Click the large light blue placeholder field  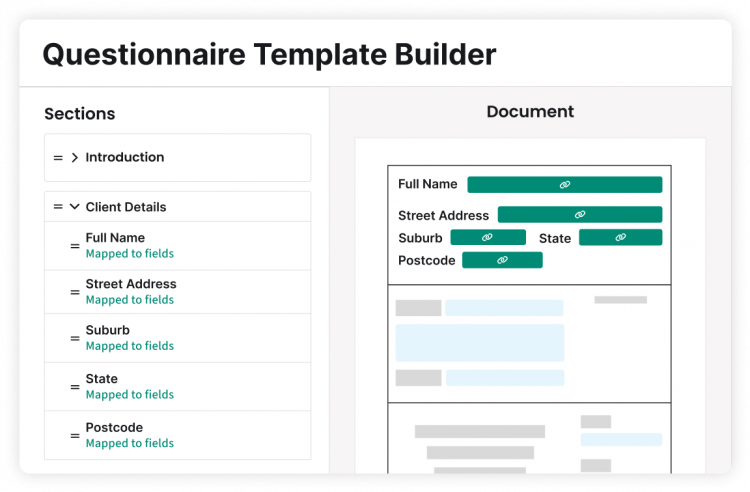[x=480, y=343]
